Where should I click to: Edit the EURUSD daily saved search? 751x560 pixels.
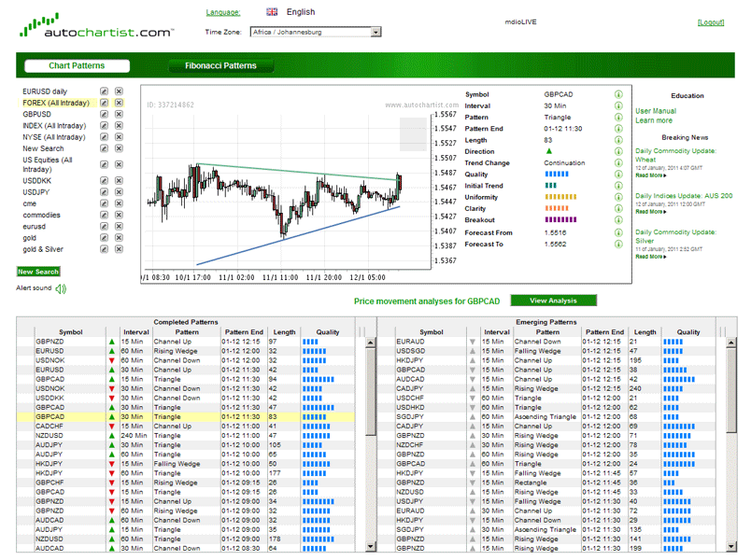click(104, 91)
